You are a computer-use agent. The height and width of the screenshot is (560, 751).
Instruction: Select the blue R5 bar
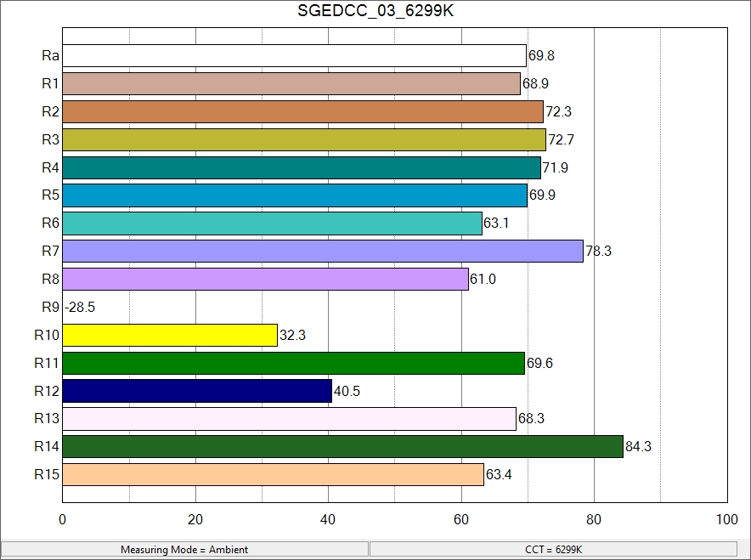[x=295, y=196]
